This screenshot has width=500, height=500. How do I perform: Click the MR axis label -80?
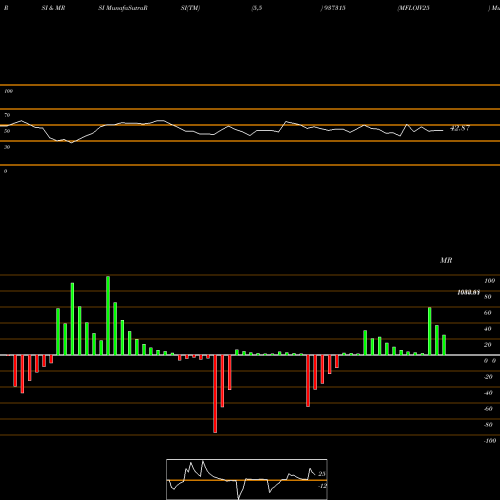pyautogui.click(x=488, y=425)
